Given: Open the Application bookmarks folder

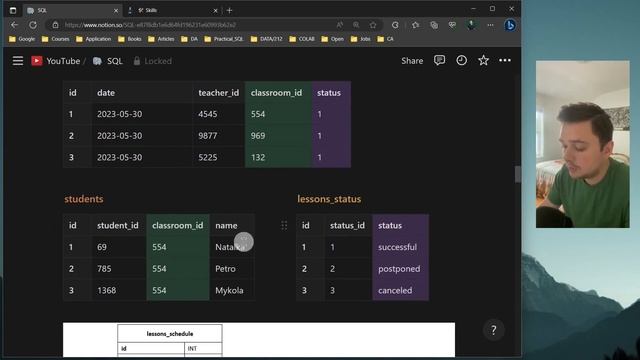Looking at the screenshot, I should point(93,39).
